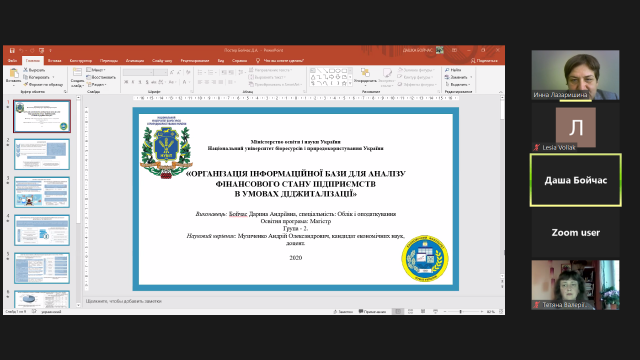
Task: Toggle underline Ч formatting
Action: (x=140, y=82)
